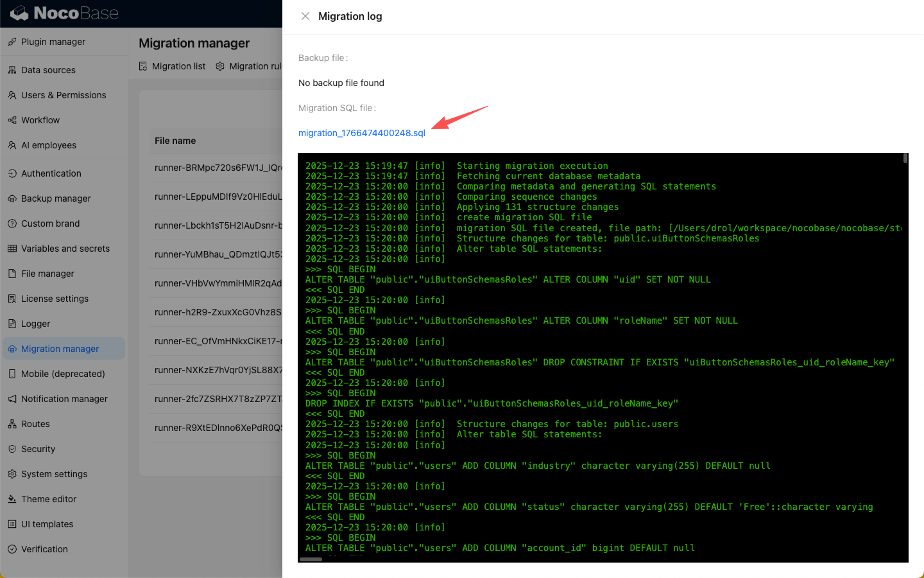Click the Theme editor icon
This screenshot has height=578, width=924.
(x=12, y=499)
